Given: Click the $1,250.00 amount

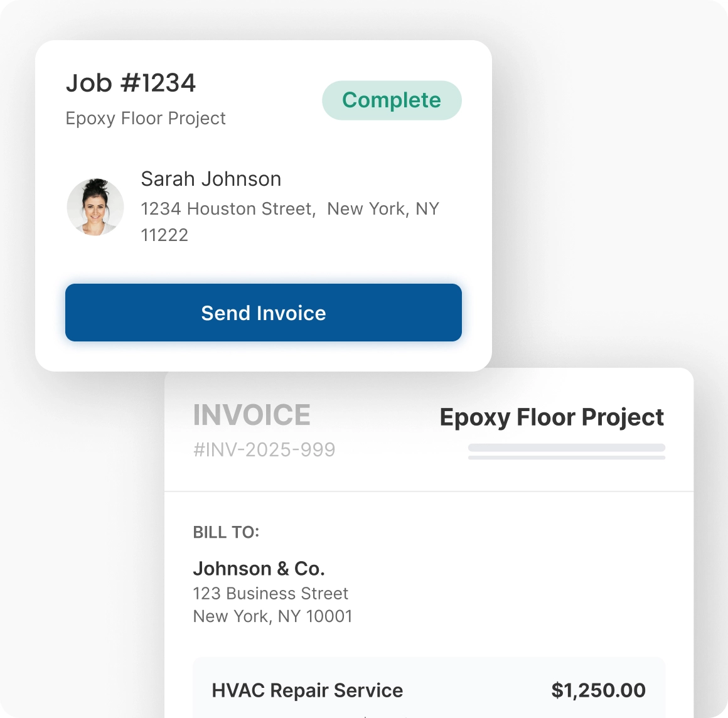Looking at the screenshot, I should click(x=598, y=690).
